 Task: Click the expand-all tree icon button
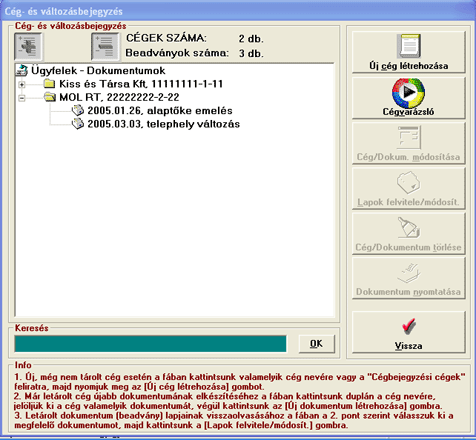[x=28, y=47]
